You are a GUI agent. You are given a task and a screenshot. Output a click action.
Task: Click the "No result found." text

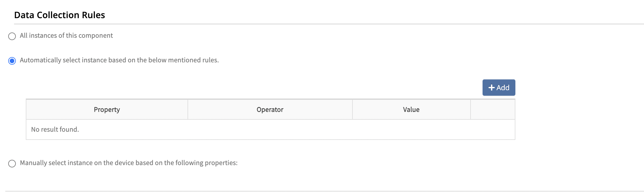click(x=55, y=129)
